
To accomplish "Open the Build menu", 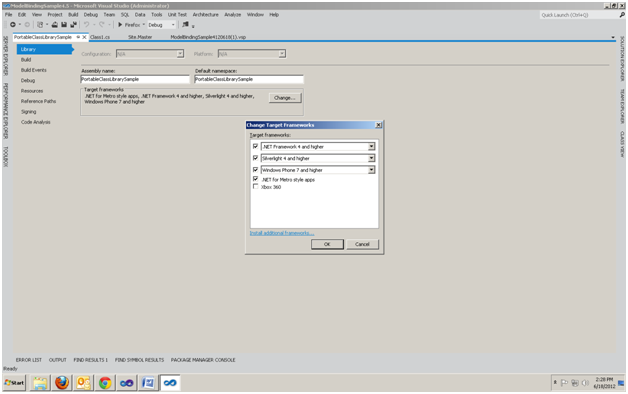I will pyautogui.click(x=73, y=14).
